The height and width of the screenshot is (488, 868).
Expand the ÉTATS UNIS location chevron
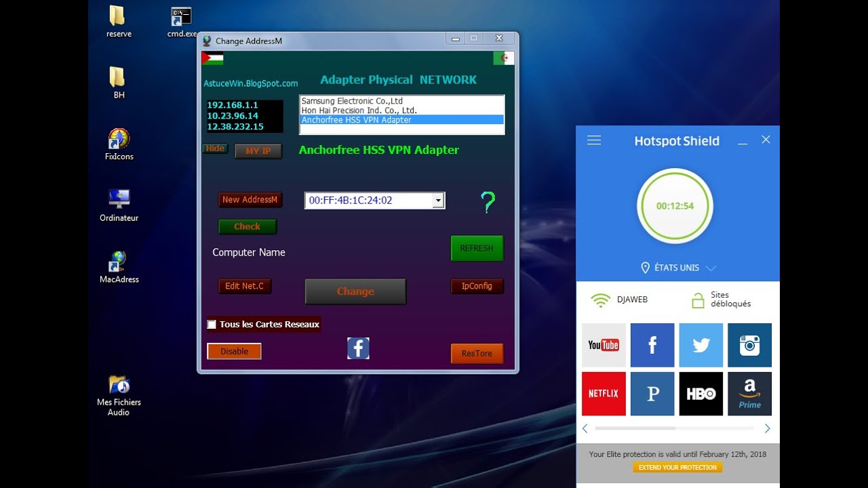coord(711,268)
